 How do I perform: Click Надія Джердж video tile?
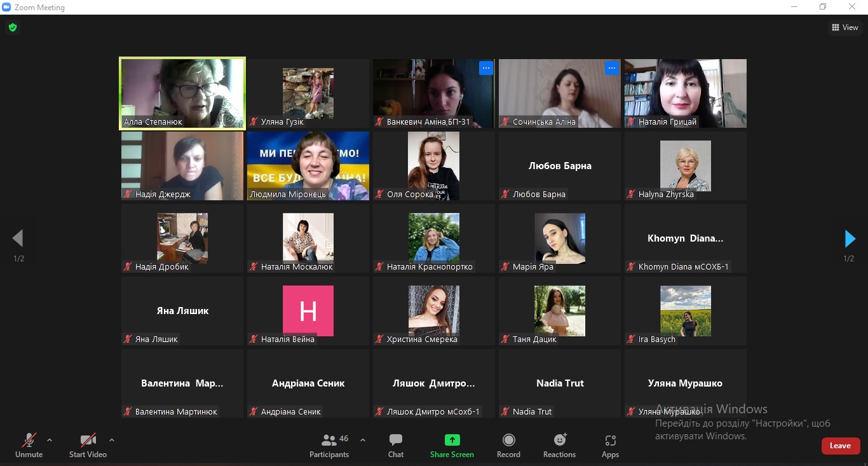[x=182, y=166]
